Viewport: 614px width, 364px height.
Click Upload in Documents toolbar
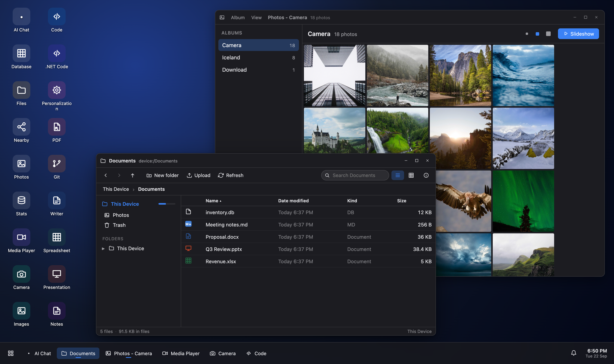click(x=198, y=175)
